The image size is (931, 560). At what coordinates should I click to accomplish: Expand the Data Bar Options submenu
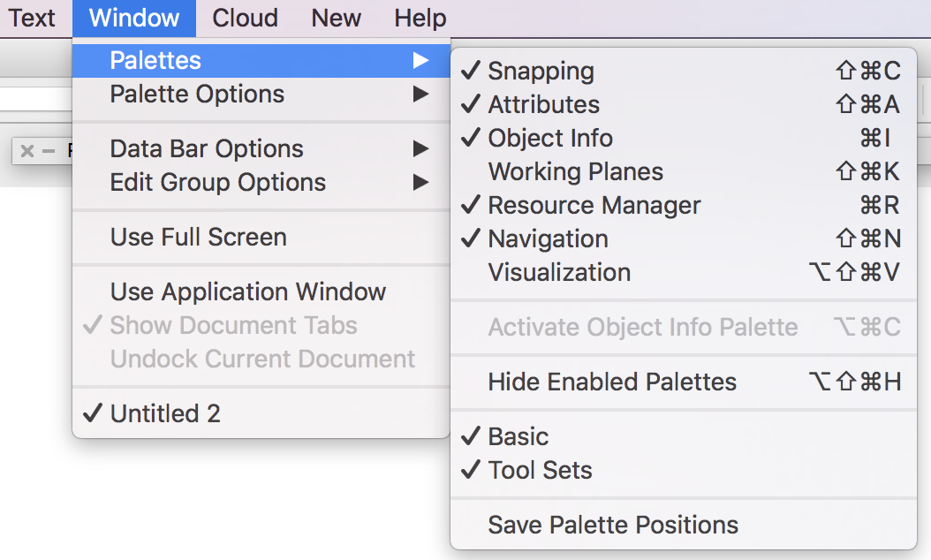click(207, 149)
